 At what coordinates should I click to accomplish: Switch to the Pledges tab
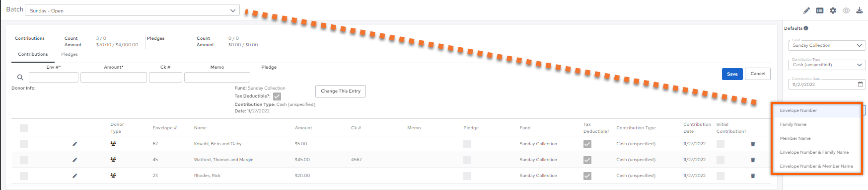pyautogui.click(x=70, y=54)
